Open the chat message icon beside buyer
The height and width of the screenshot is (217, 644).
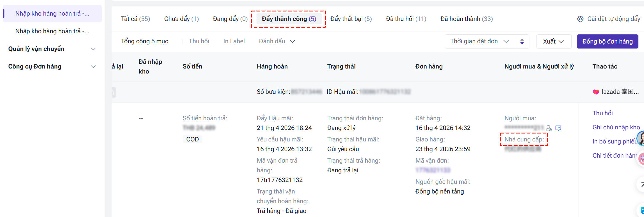coord(558,128)
